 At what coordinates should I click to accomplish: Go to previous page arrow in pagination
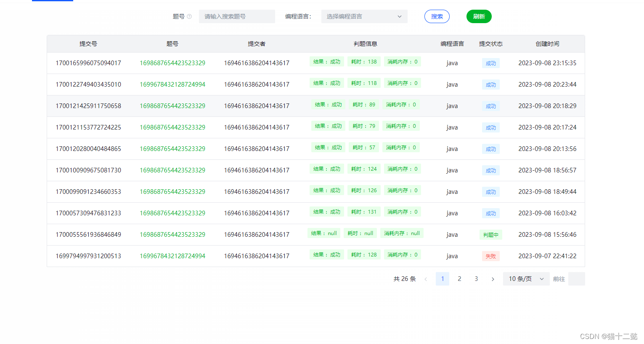click(426, 279)
